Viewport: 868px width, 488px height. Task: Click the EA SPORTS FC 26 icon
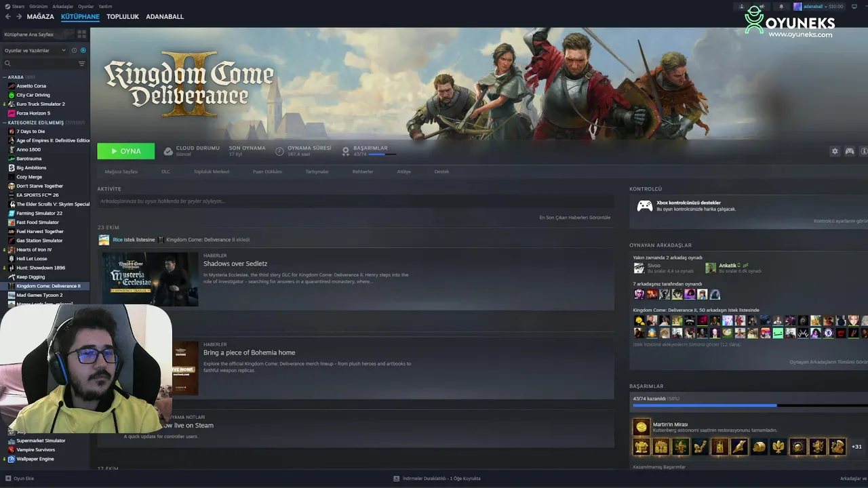12,195
